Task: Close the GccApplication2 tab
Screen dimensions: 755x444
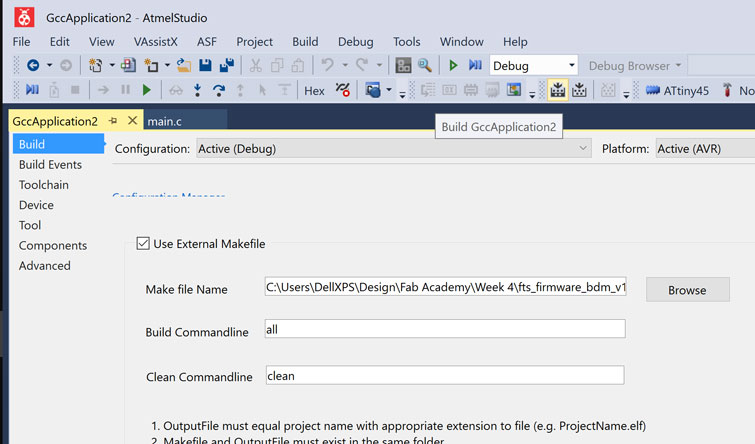Action: [132, 120]
